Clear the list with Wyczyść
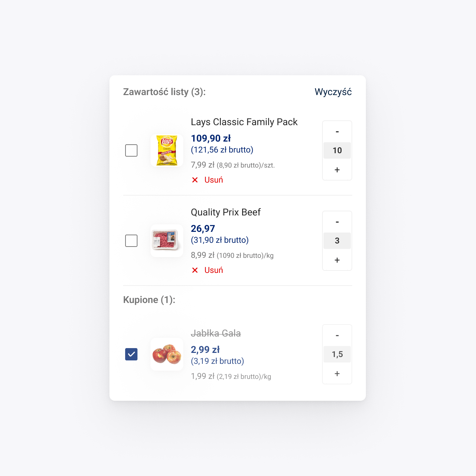 333,92
